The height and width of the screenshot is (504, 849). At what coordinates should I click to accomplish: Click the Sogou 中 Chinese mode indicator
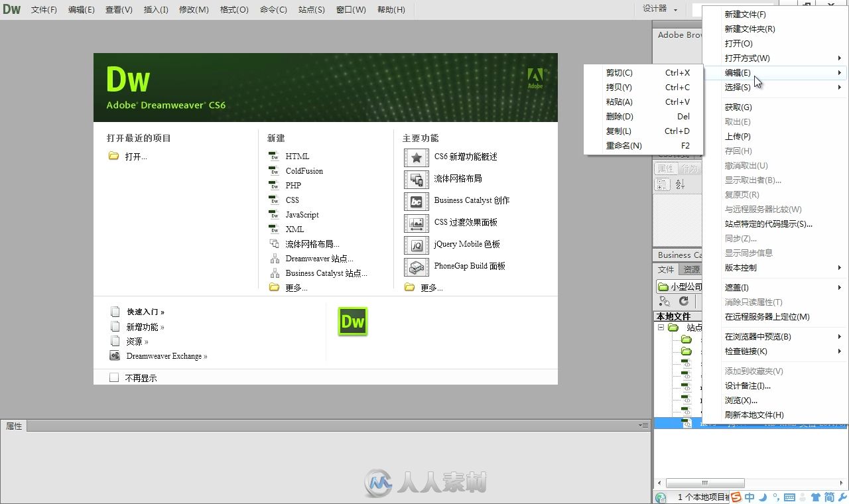pos(750,497)
